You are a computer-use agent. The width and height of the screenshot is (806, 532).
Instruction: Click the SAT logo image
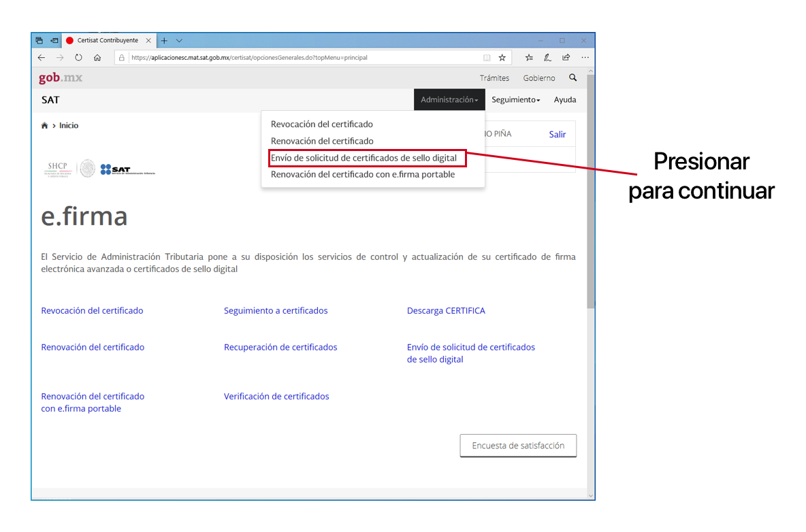coord(127,169)
